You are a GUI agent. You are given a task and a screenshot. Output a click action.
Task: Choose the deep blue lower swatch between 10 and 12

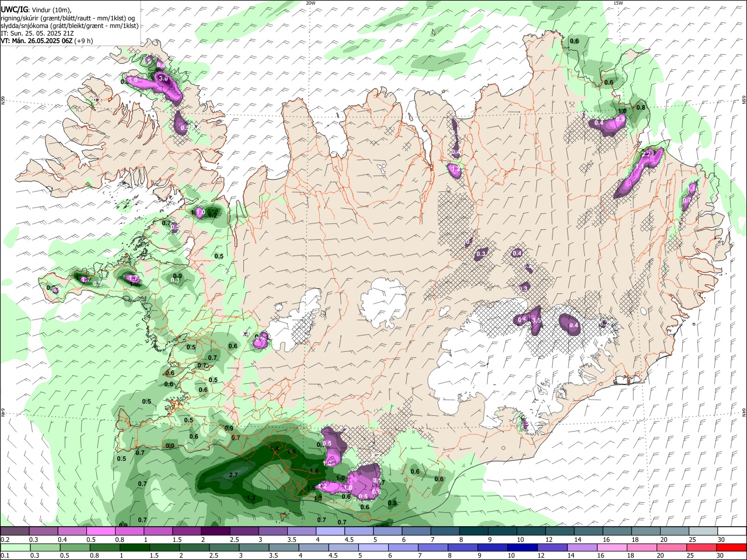pos(522,547)
